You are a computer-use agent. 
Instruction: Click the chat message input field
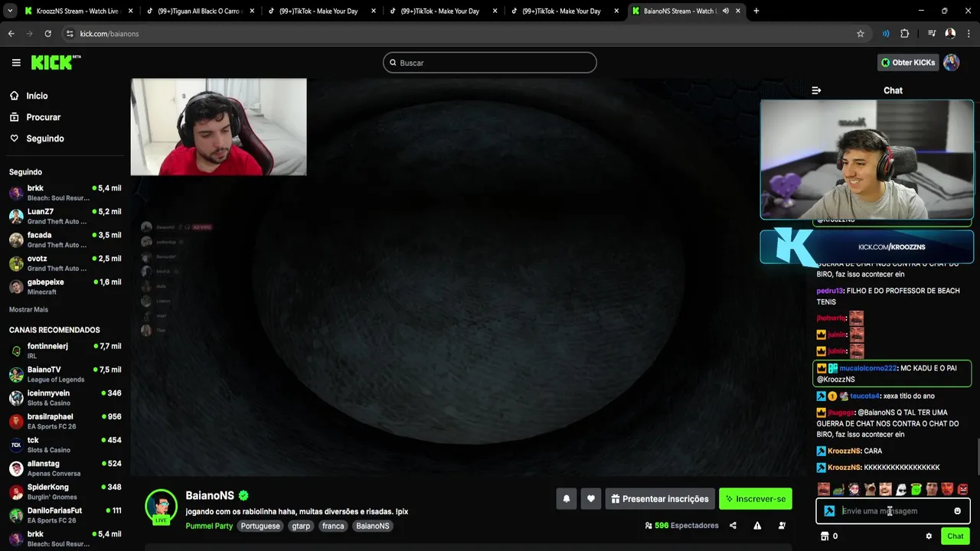coord(893,511)
